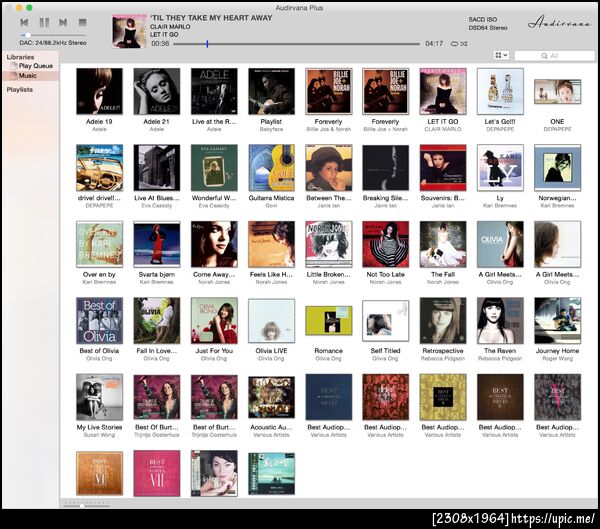Open Self Titled by Olivia Ong
The width and height of the screenshot is (600, 529).
(386, 321)
